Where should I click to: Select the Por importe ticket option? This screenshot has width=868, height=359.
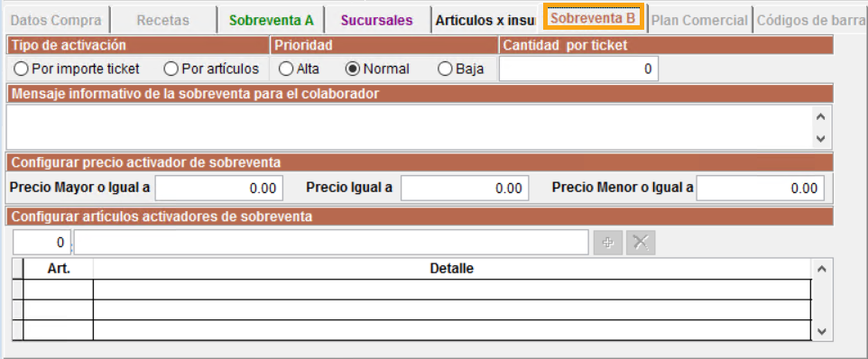click(x=77, y=69)
